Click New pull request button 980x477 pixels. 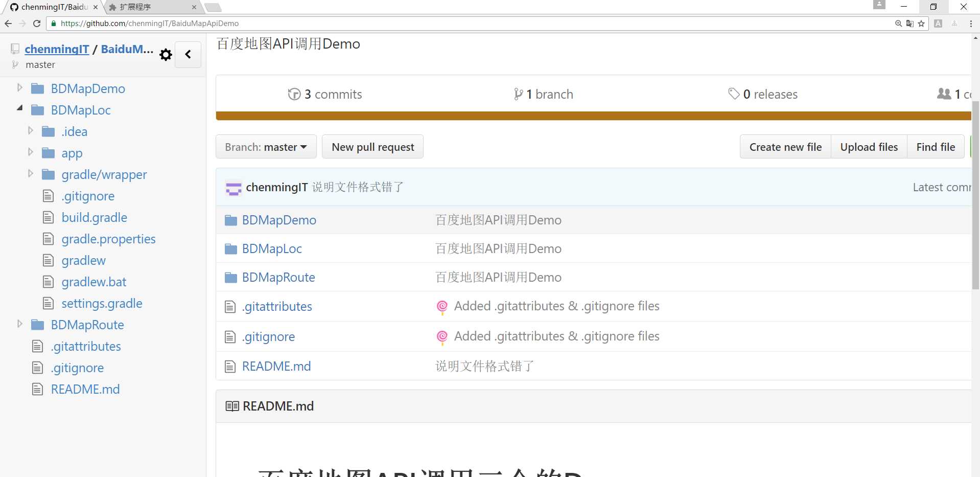tap(373, 147)
